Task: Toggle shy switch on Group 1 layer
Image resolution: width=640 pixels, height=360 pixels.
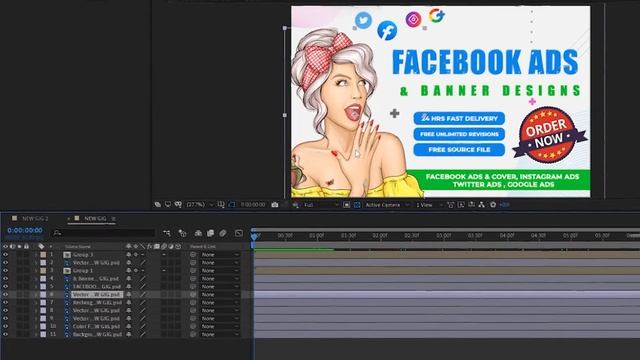Action: [x=129, y=271]
